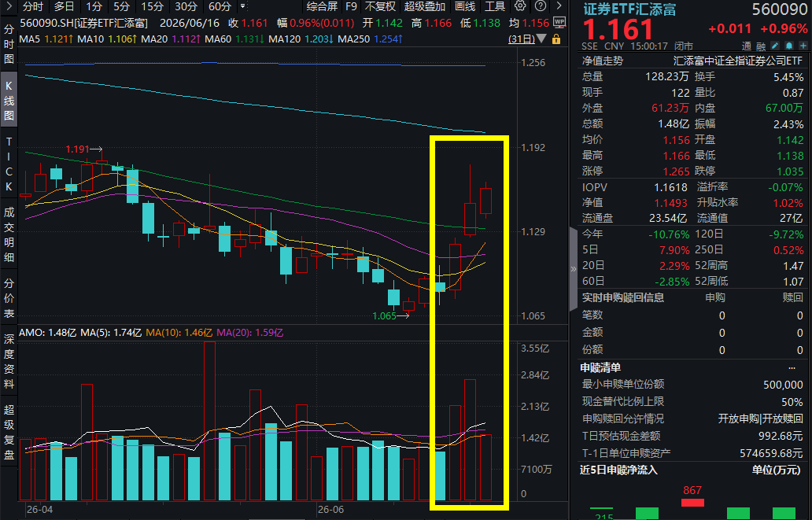The height and width of the screenshot is (520, 812).
Task: Toggle the 不复权 adjustment setting
Action: click(x=380, y=6)
